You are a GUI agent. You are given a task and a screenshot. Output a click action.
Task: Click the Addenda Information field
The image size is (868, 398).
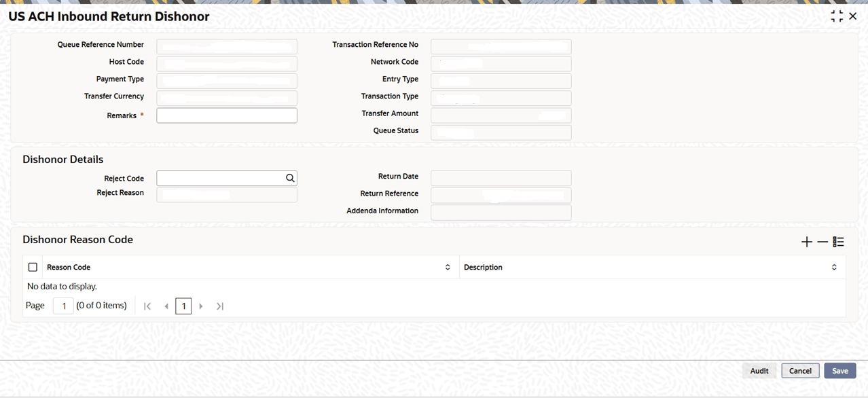point(501,213)
